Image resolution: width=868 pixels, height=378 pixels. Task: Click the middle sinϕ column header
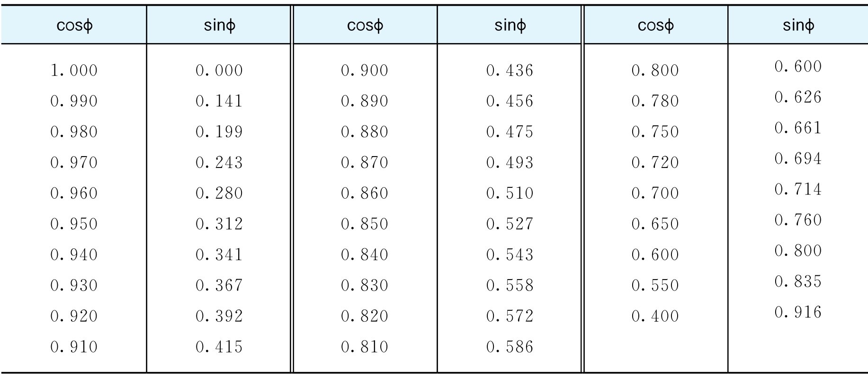pyautogui.click(x=510, y=25)
